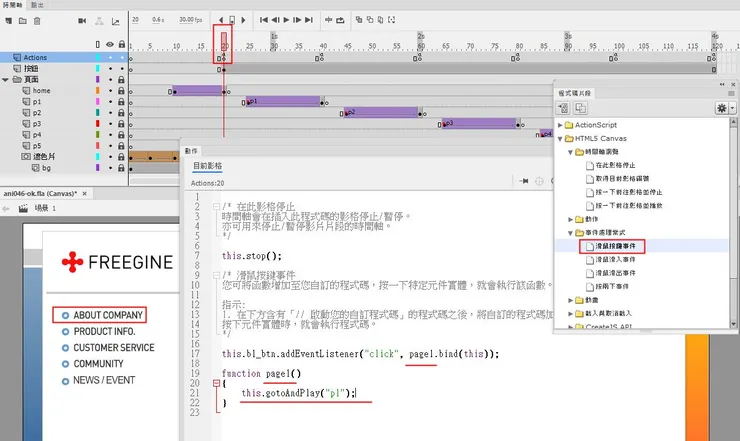Click the new layer icon in timeline

coord(9,20)
